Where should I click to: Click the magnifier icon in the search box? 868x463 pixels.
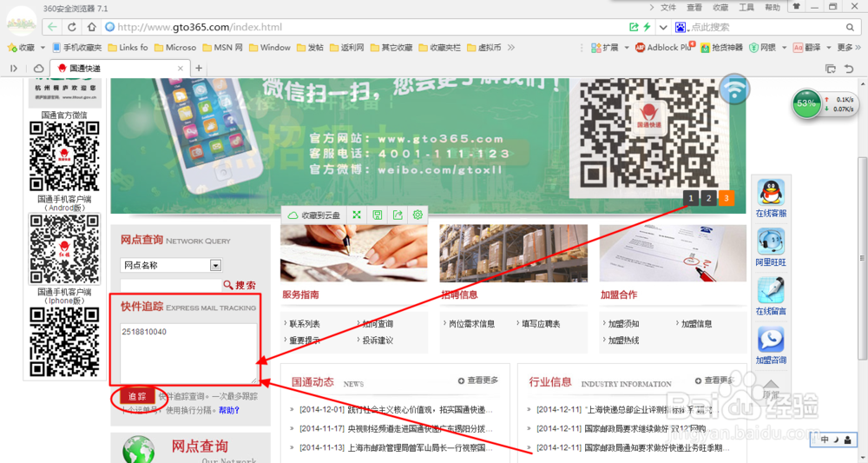[851, 27]
